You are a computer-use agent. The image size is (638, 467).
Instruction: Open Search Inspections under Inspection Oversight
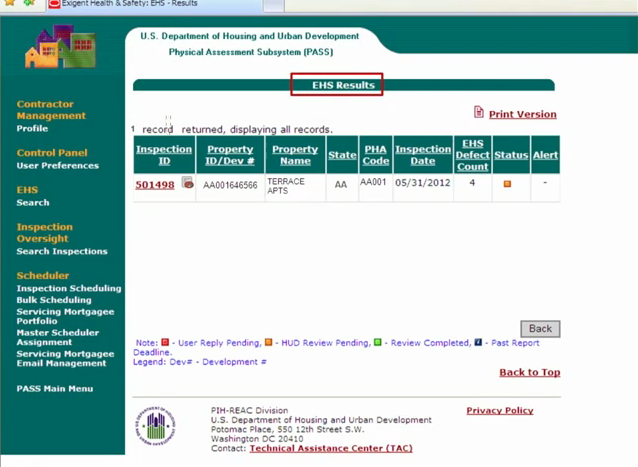pos(62,251)
